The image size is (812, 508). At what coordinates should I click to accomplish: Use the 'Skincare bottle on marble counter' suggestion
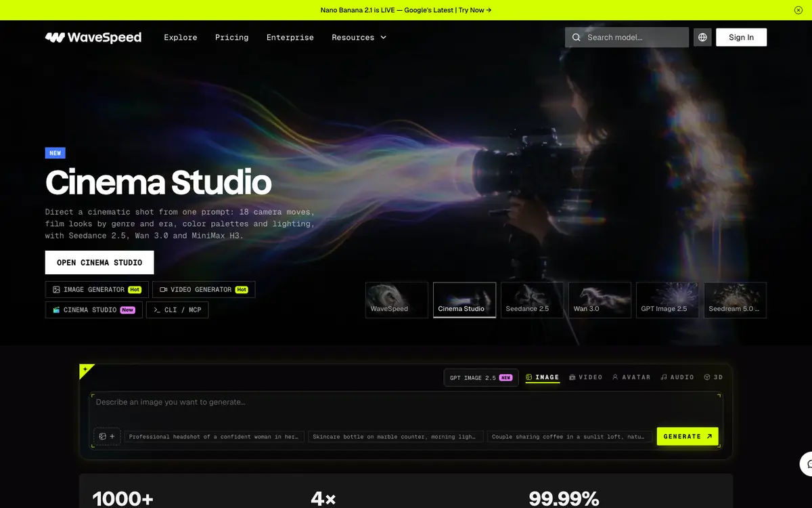click(x=396, y=437)
